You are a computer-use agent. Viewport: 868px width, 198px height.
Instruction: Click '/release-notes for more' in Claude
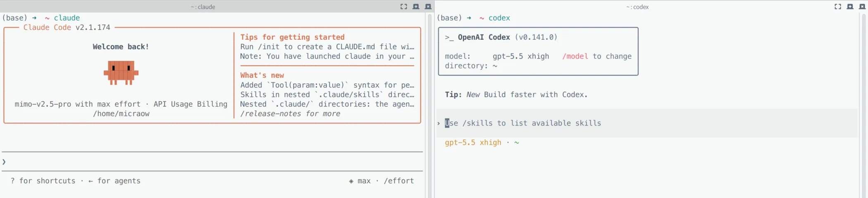point(290,113)
